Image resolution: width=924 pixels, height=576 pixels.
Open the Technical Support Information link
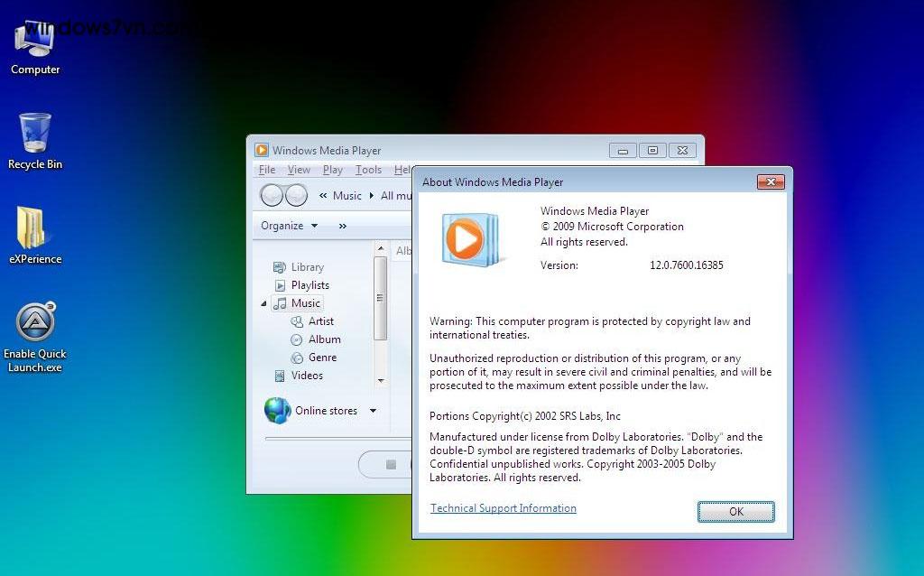(x=503, y=508)
